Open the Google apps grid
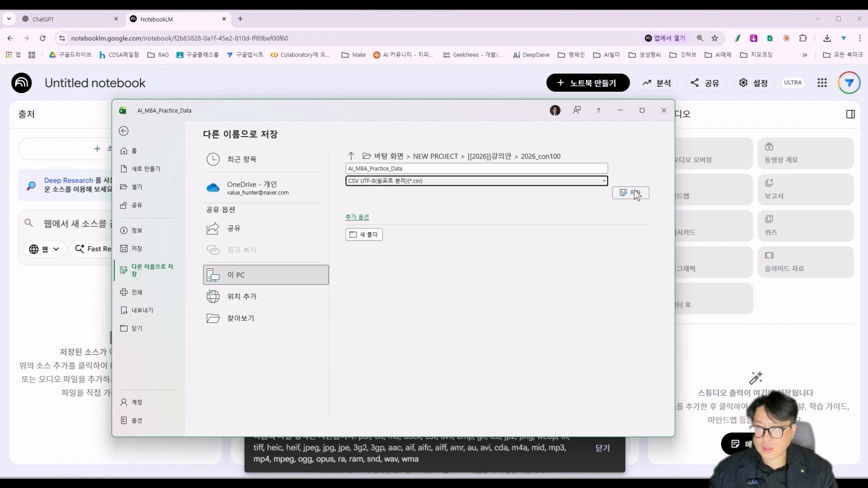 pos(822,83)
